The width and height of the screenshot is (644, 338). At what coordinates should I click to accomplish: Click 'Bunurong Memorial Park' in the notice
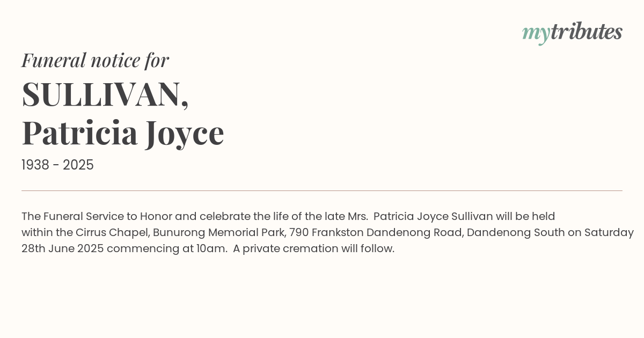point(218,233)
